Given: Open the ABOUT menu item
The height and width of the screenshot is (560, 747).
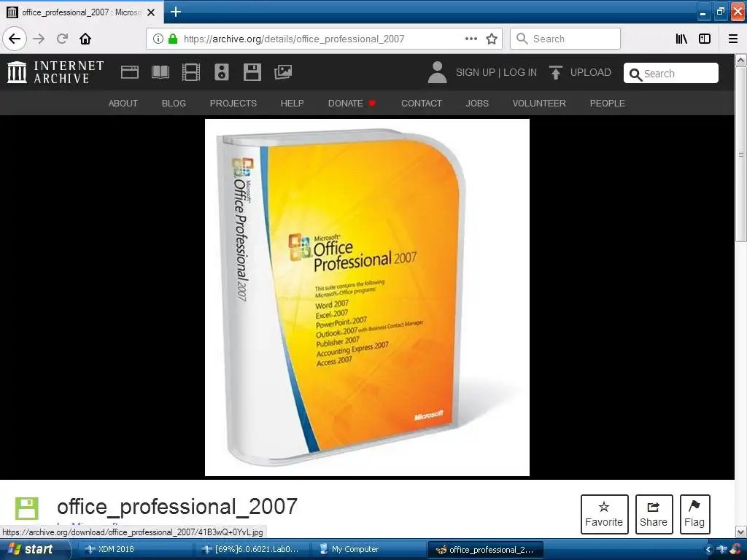Looking at the screenshot, I should 123,104.
